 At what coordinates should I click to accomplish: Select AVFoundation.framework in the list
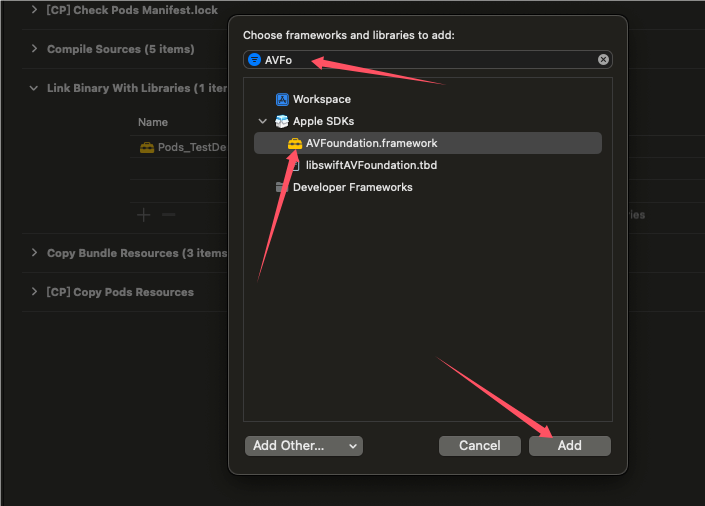pyautogui.click(x=428, y=143)
